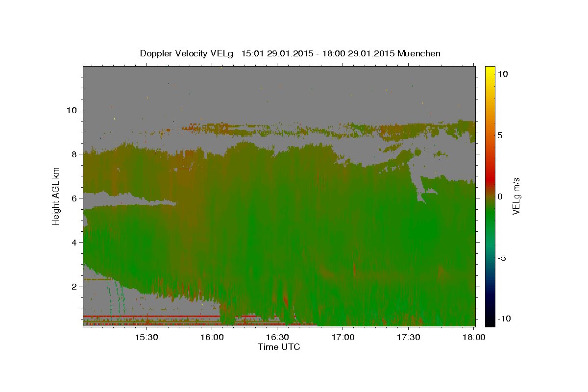The height and width of the screenshot is (392, 588).
Task: Click the 16:30 time tick label
Action: point(277,337)
